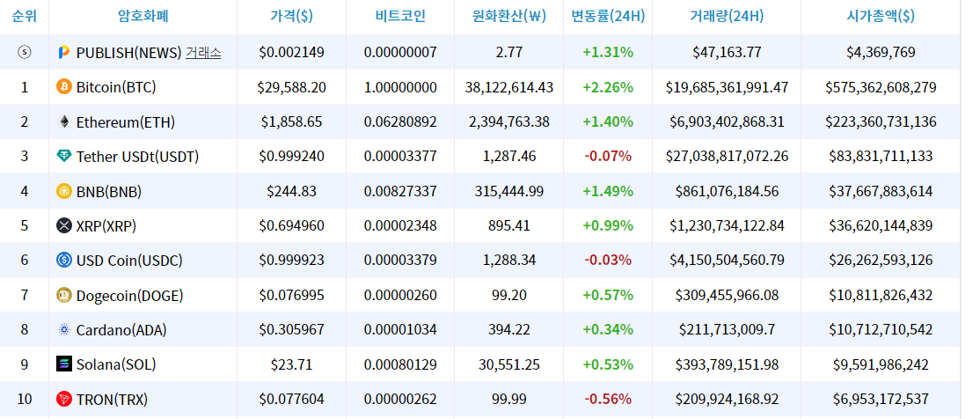The width and height of the screenshot is (980, 419).
Task: Select Ethereum bitcoin ratio 0.06280892
Action: coord(400,122)
